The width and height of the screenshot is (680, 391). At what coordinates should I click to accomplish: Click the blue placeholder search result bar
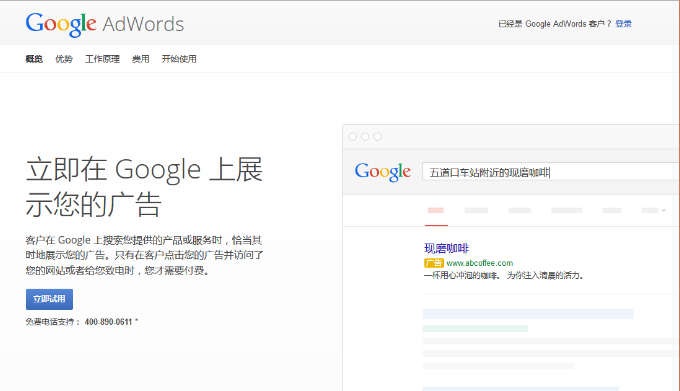[x=528, y=314]
